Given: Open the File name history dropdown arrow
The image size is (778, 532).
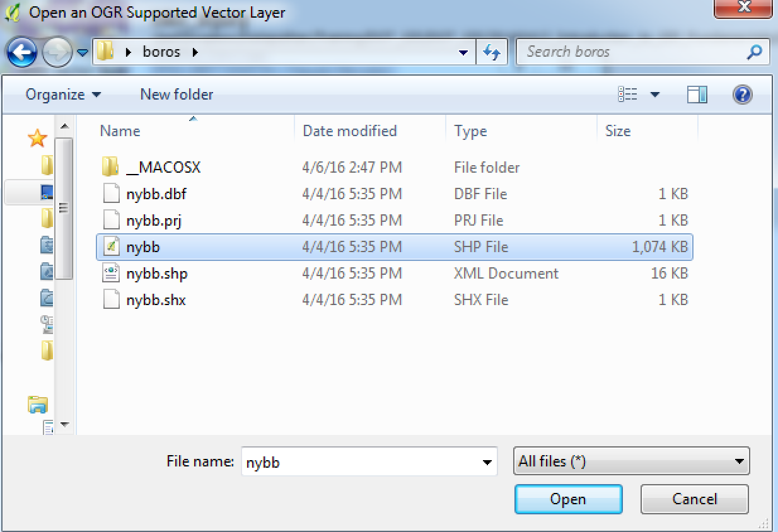Looking at the screenshot, I should 487,462.
